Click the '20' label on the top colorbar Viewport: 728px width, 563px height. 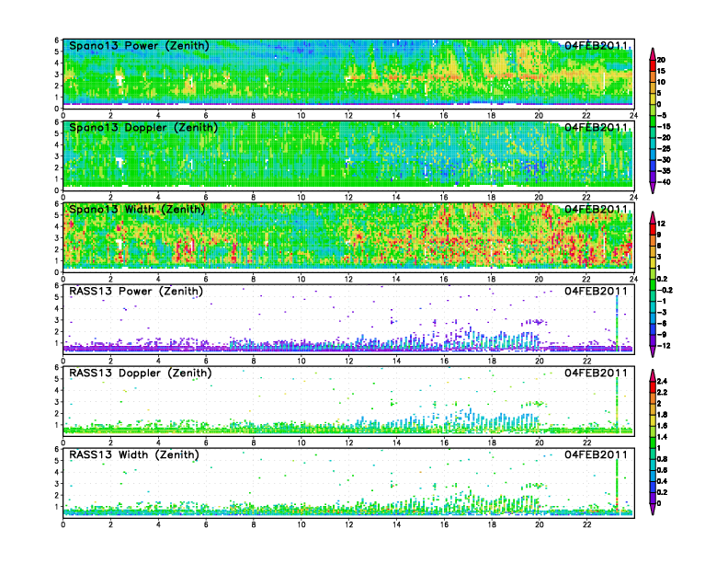pyautogui.click(x=662, y=60)
